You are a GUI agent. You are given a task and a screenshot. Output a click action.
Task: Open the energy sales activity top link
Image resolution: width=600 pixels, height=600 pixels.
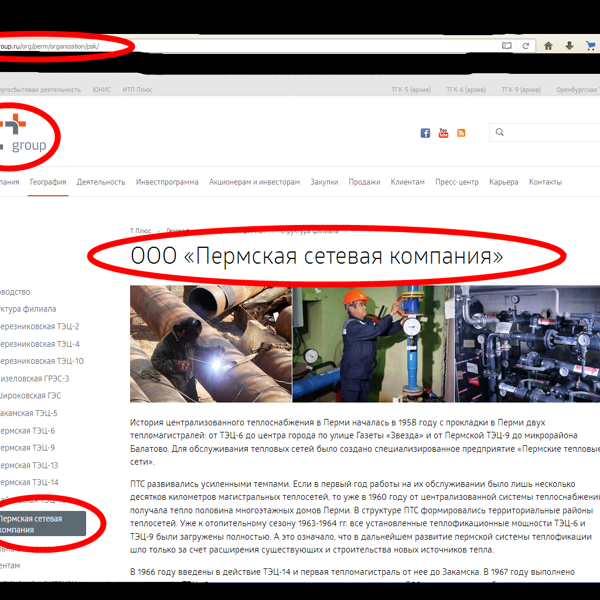[x=40, y=90]
